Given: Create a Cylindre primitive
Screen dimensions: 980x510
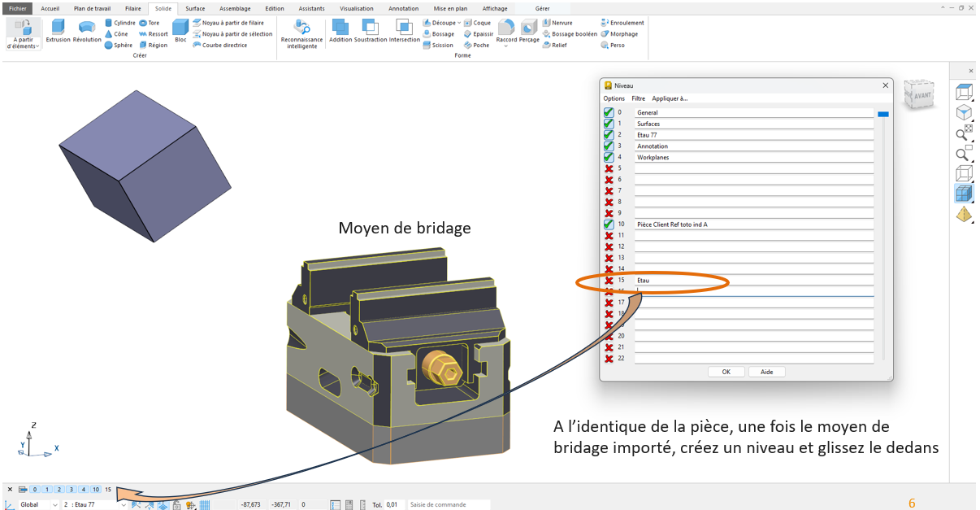Looking at the screenshot, I should pyautogui.click(x=119, y=24).
